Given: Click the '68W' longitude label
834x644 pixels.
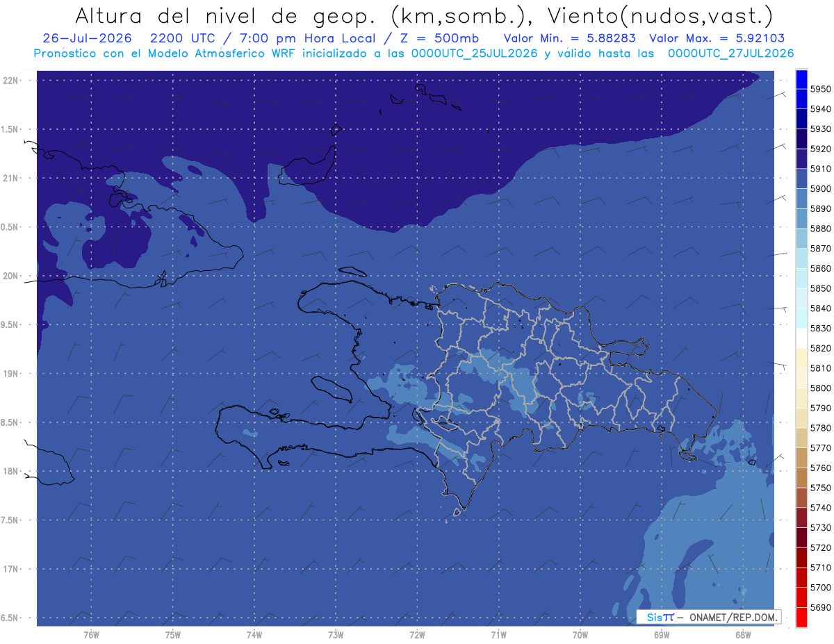Looking at the screenshot, I should 743,634.
